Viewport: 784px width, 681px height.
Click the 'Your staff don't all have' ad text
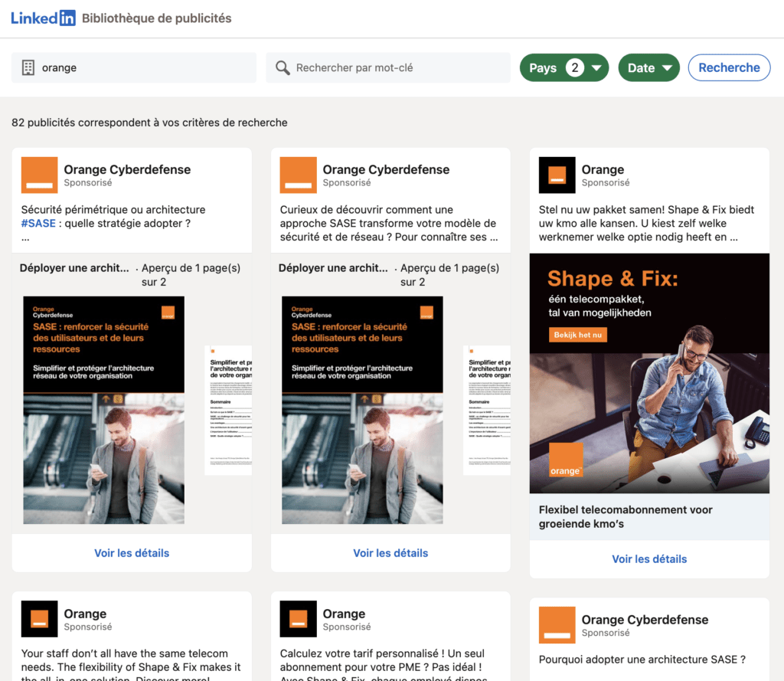point(131,666)
